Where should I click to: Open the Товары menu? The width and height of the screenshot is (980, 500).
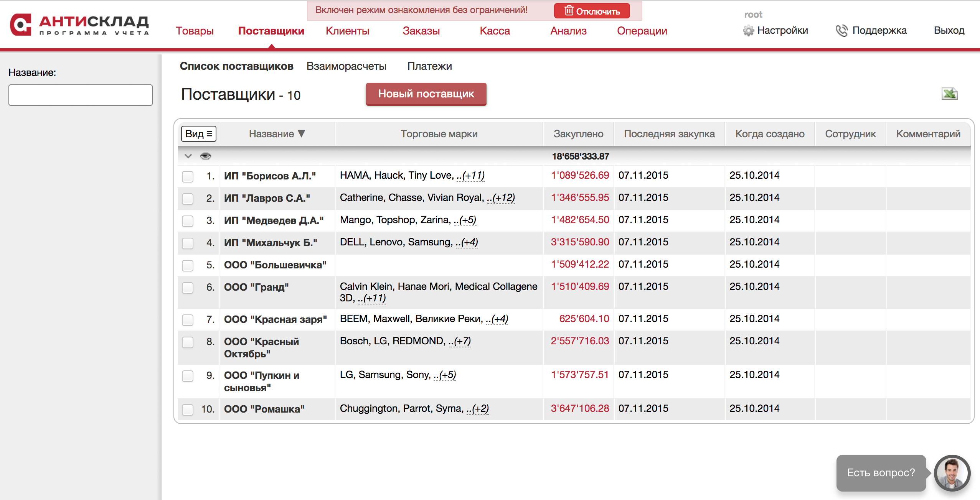(x=195, y=31)
